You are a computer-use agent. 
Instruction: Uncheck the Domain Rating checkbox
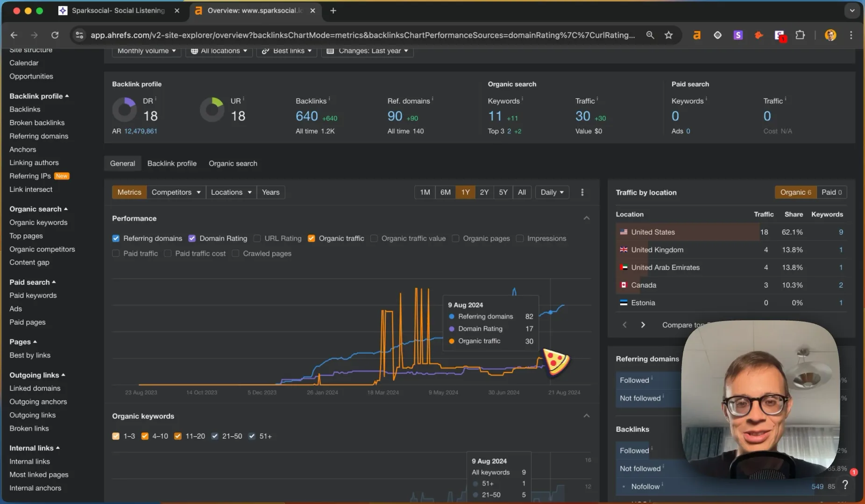[192, 238]
